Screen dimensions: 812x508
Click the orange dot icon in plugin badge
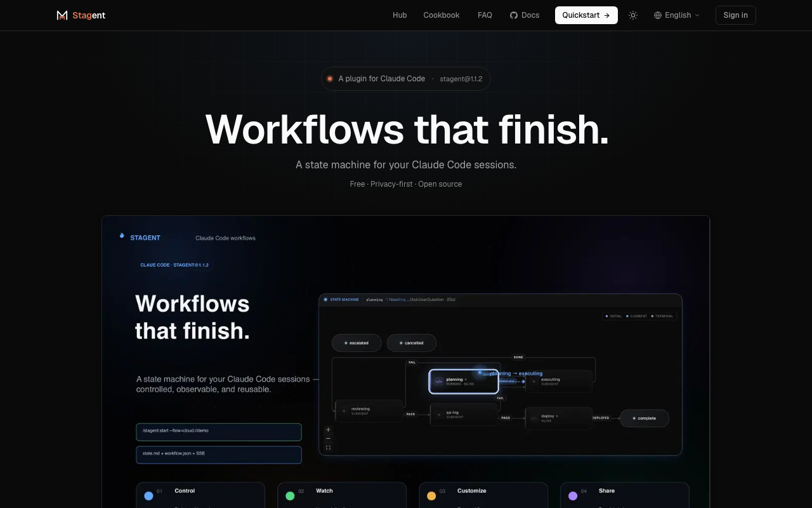(330, 79)
